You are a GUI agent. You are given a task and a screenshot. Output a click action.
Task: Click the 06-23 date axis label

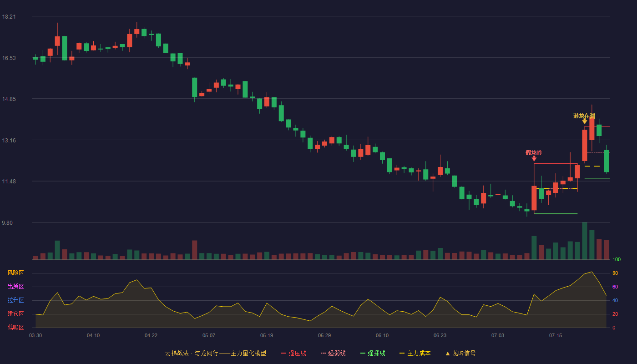440,335
